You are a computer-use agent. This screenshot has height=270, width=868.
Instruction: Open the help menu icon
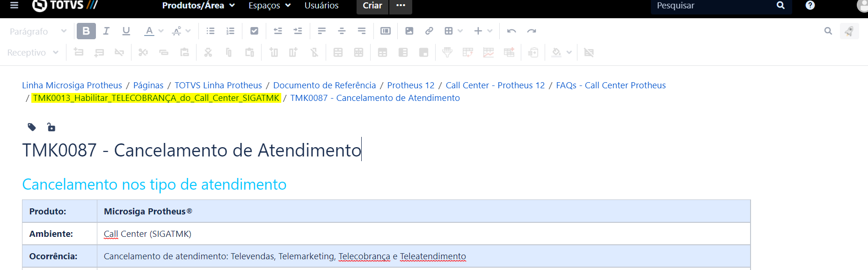[x=810, y=6]
